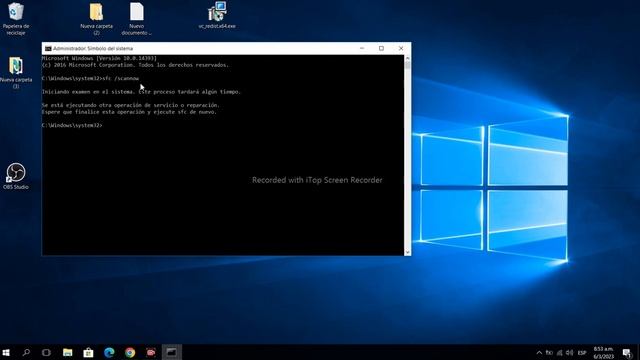Switch the ESP input language indicator
640x360 pixels.
582,353
